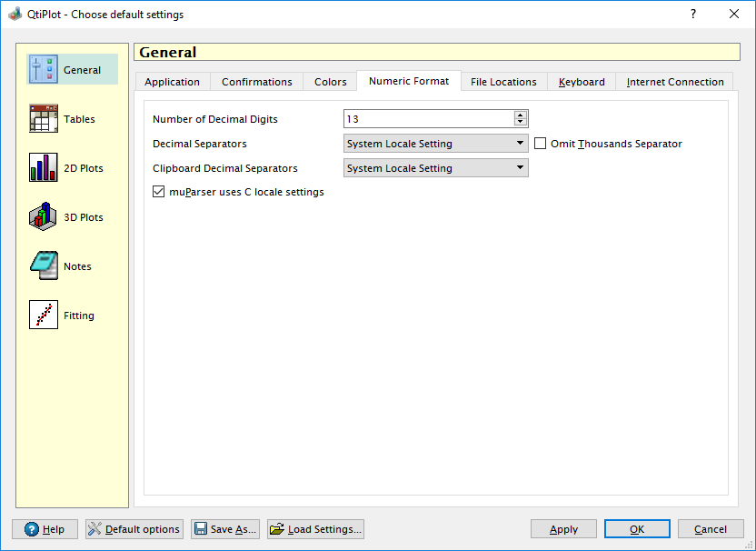Uncheck muParser uses C locale settings
Viewport: 756px width, 551px height.
[x=159, y=192]
